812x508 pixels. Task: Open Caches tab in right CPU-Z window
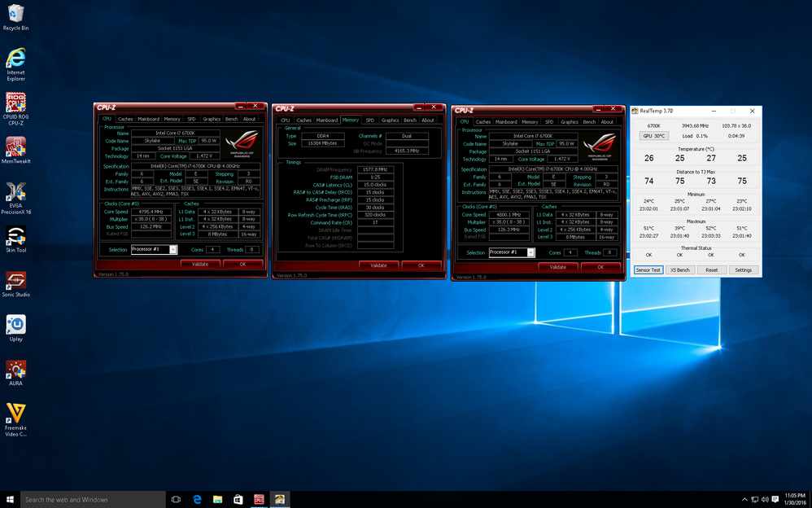coord(483,122)
